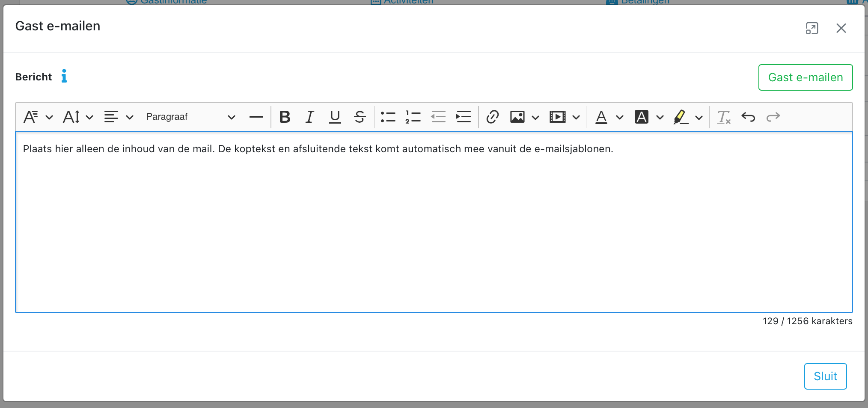This screenshot has height=408, width=868.
Task: Click the green Gast e-mailen button
Action: [x=805, y=77]
